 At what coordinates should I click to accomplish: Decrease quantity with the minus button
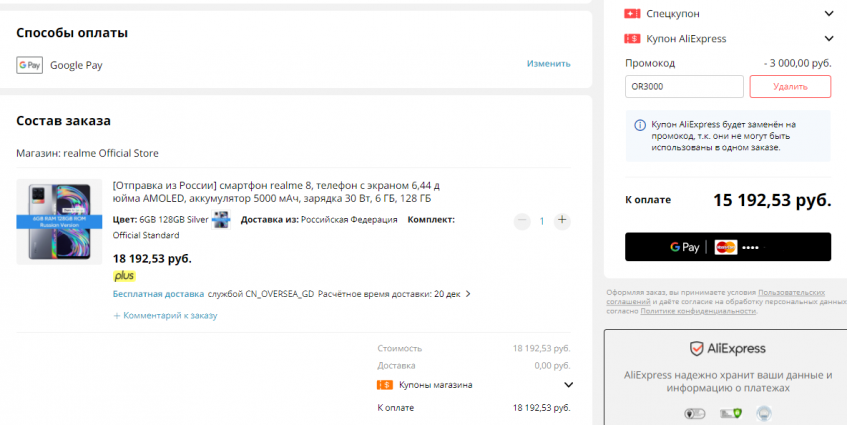(x=522, y=220)
